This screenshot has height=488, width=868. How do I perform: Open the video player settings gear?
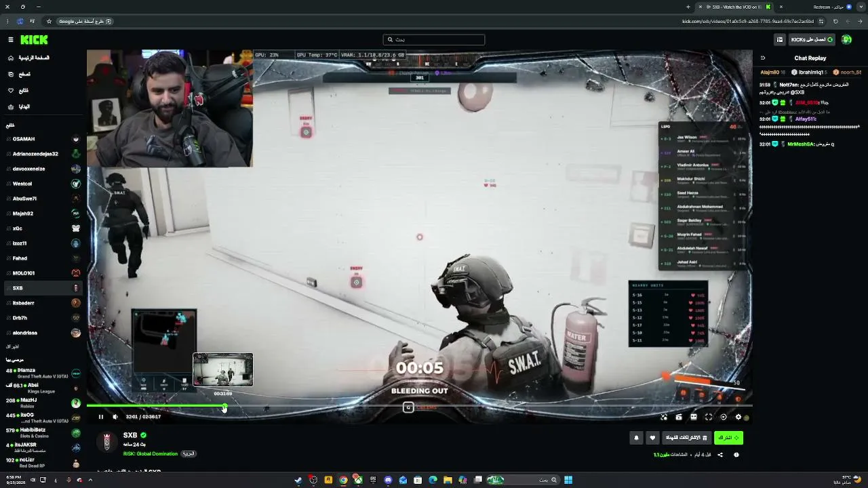tap(738, 417)
